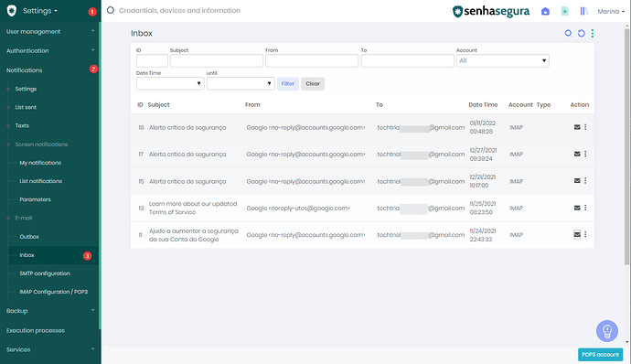Click the Date Time column header

pos(483,104)
